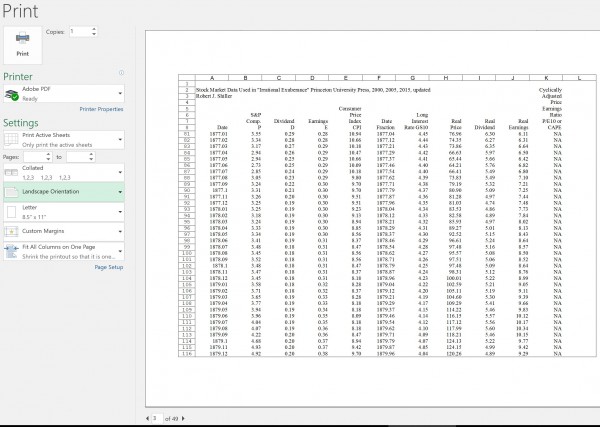Open Printer Properties link

point(101,108)
